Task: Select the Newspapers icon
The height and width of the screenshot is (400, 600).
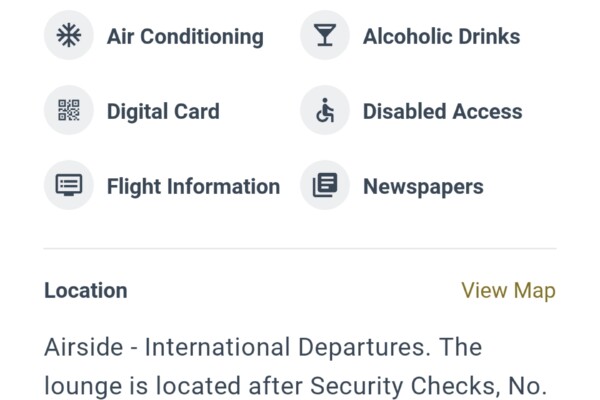Action: coord(325,186)
